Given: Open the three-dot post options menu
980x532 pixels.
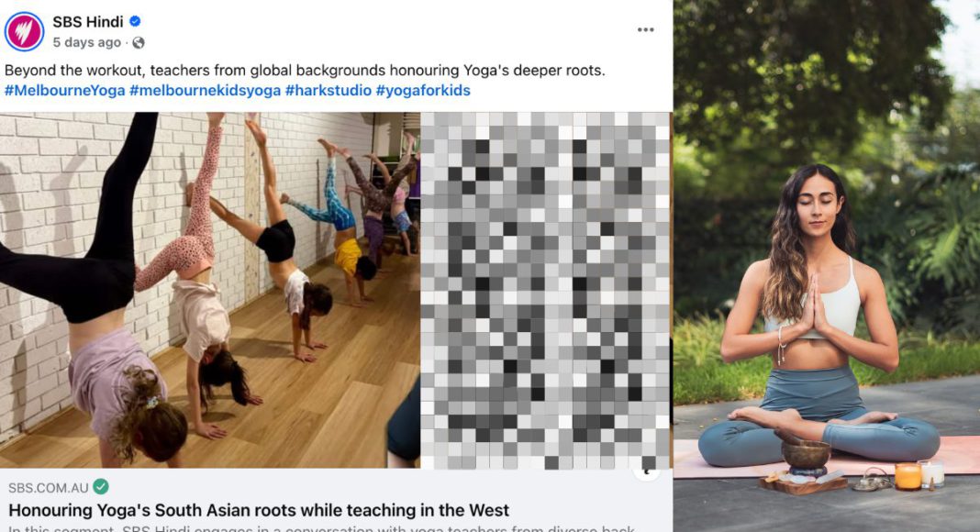Looking at the screenshot, I should click(x=646, y=30).
